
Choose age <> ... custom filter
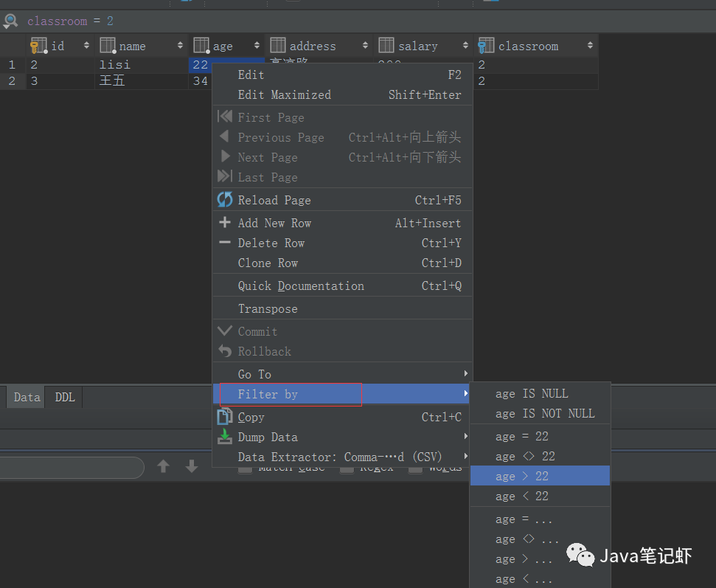(541, 539)
